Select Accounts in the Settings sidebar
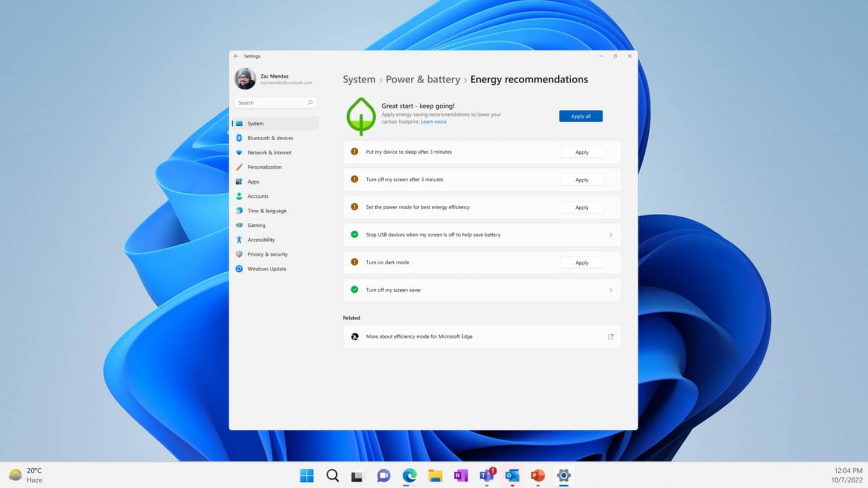The height and width of the screenshot is (488, 868). pos(258,196)
